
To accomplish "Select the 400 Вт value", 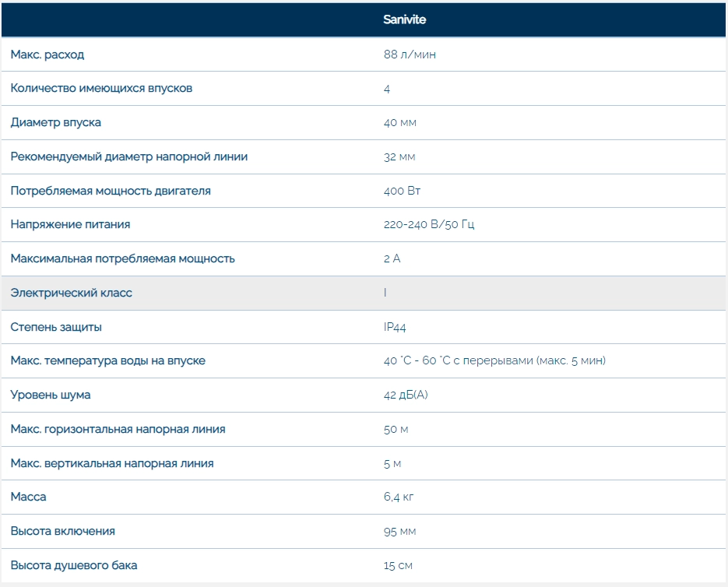I will (x=402, y=191).
